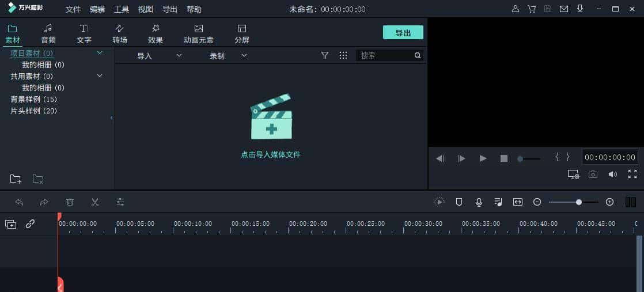Click the green 导出 export button
Screen dimensions: 644x292
pos(403,32)
